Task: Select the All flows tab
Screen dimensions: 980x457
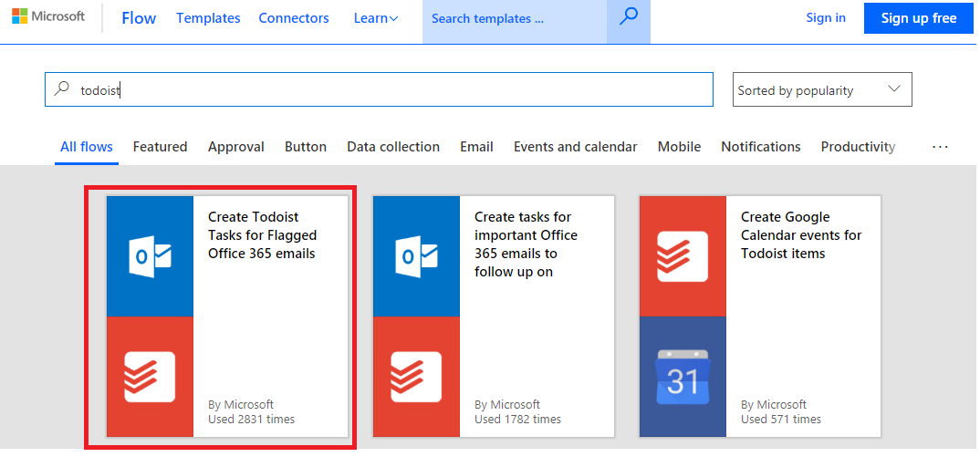Action: 87,147
